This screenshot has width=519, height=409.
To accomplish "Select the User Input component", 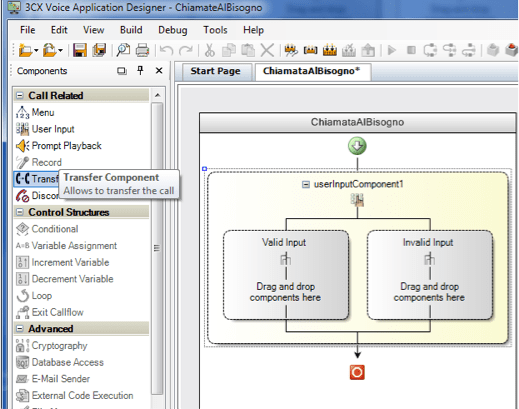I will [x=45, y=129].
